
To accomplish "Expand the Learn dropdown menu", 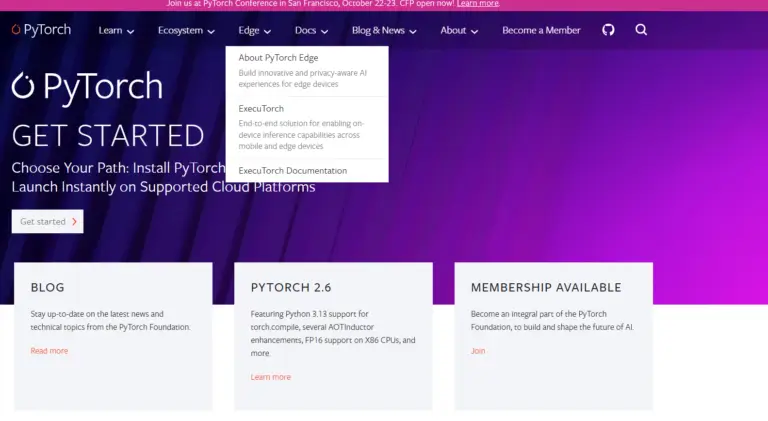I will [x=116, y=30].
